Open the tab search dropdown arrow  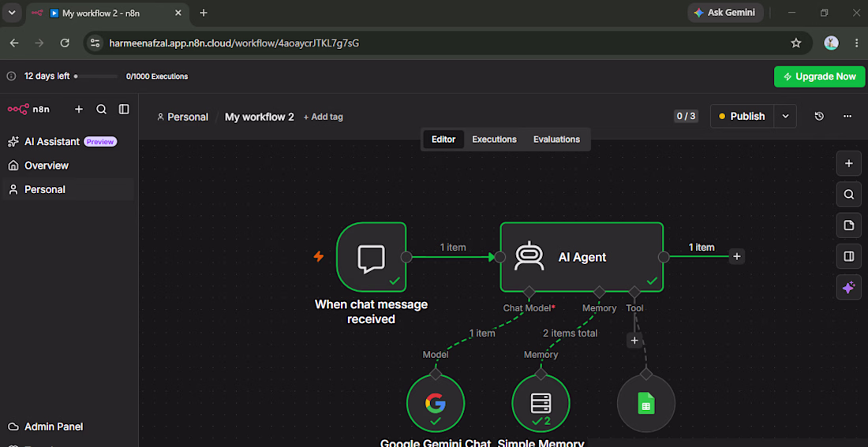click(x=12, y=13)
